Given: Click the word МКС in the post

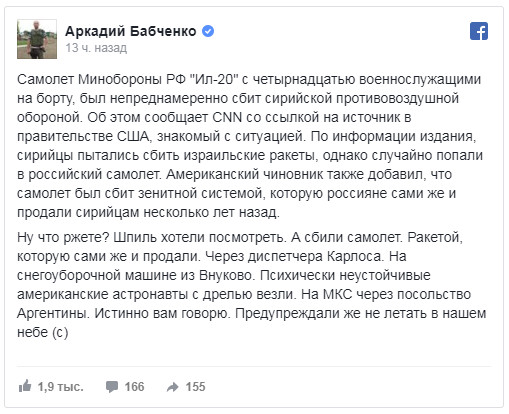Looking at the screenshot, I should (337, 294).
